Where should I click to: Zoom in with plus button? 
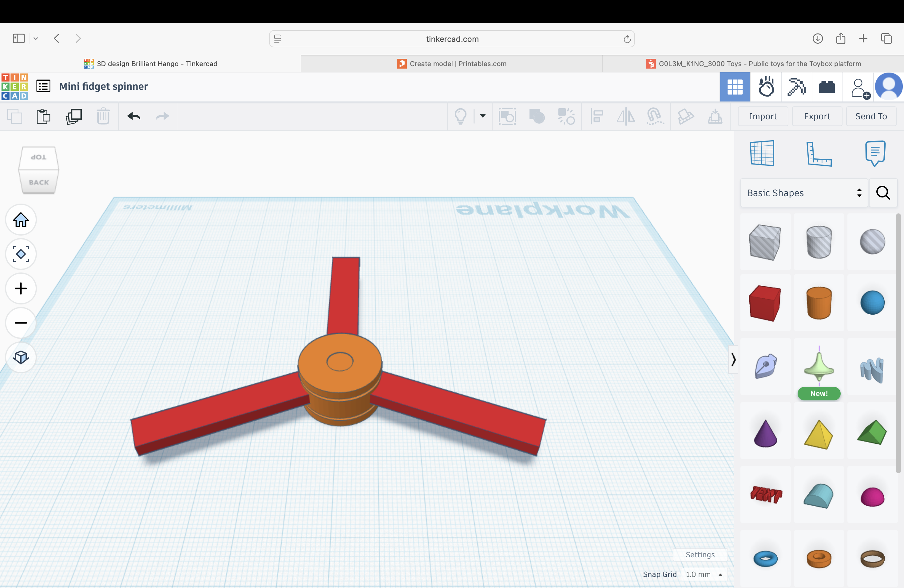(21, 288)
